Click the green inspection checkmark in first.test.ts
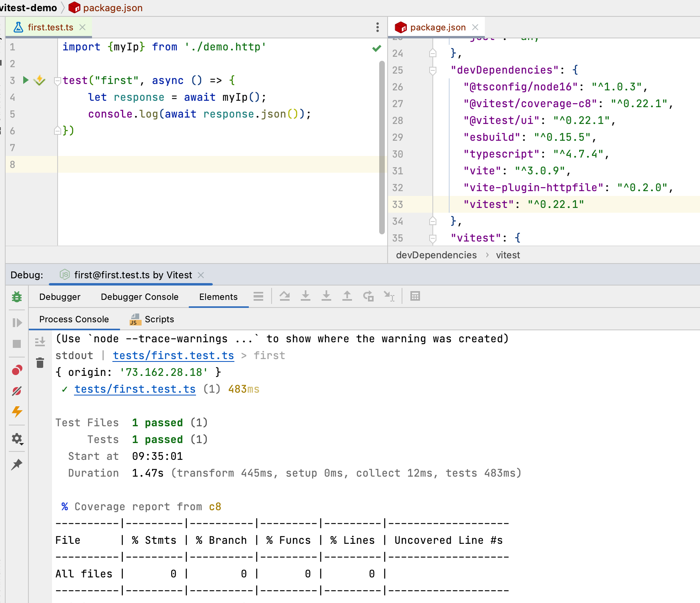700x603 pixels. coord(376,48)
